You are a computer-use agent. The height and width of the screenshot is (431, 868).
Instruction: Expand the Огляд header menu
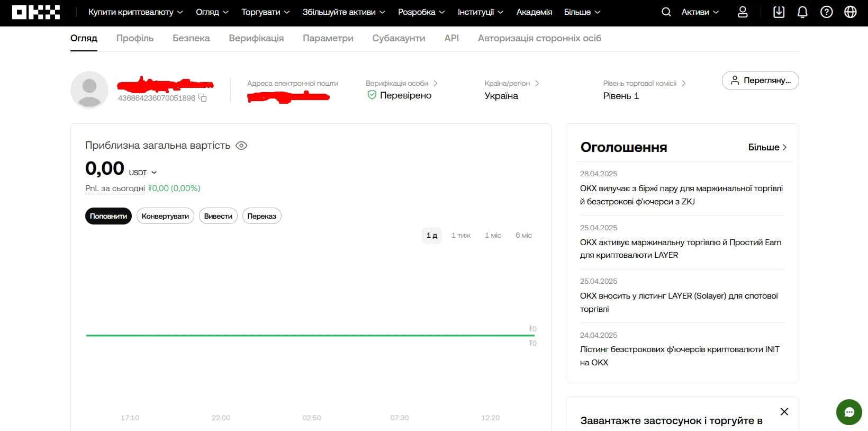coord(212,12)
